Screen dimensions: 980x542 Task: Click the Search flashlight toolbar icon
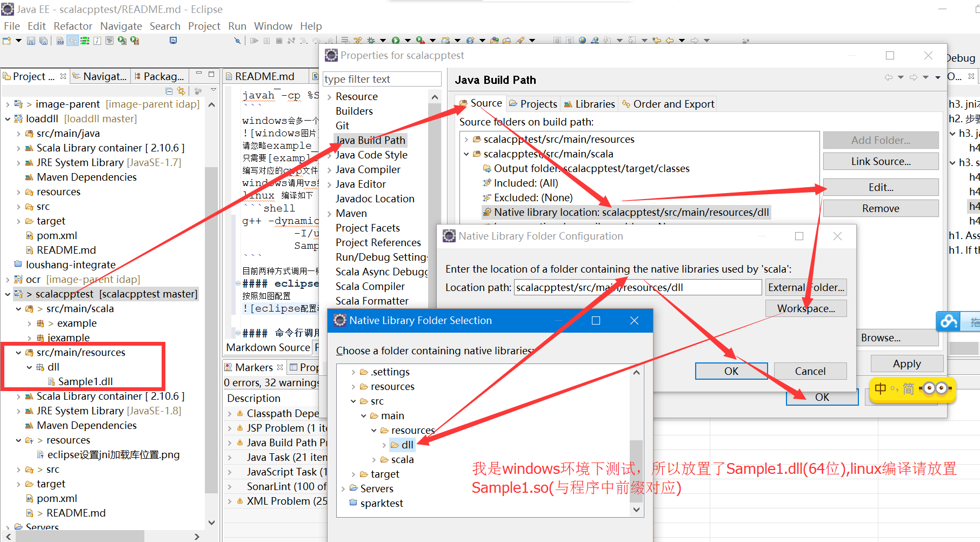(520, 40)
